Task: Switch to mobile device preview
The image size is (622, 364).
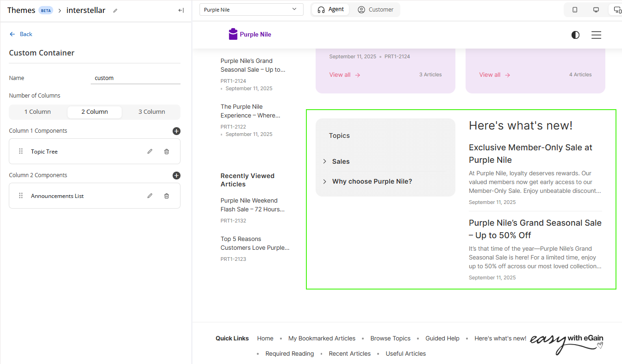Action: click(575, 10)
